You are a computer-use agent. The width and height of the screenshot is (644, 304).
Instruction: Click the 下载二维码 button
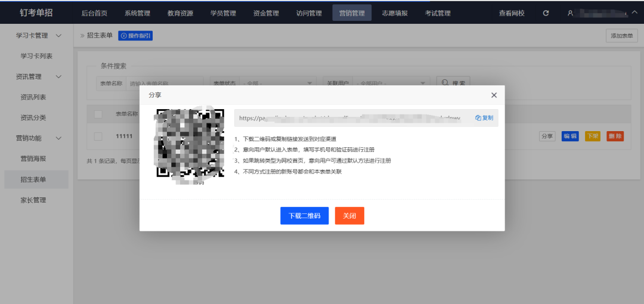pos(304,216)
